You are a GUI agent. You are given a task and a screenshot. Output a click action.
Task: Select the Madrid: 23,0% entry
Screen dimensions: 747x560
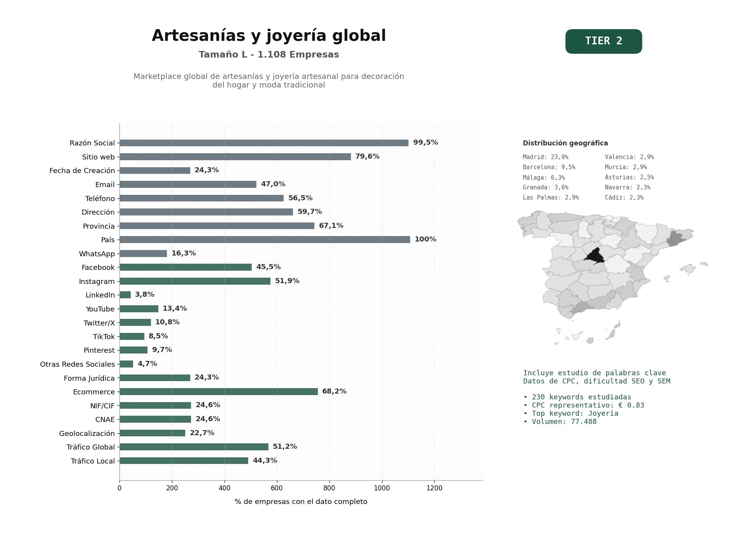tap(545, 157)
